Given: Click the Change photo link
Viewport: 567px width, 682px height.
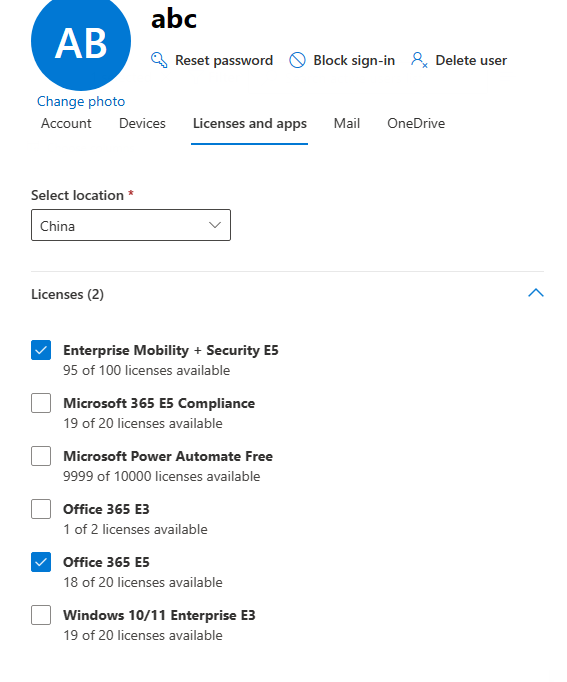Looking at the screenshot, I should (x=81, y=101).
